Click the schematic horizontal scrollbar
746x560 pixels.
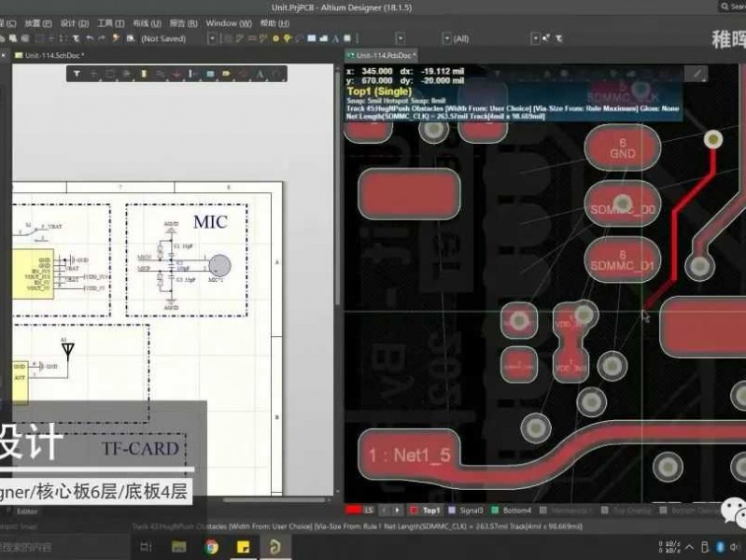point(274,500)
